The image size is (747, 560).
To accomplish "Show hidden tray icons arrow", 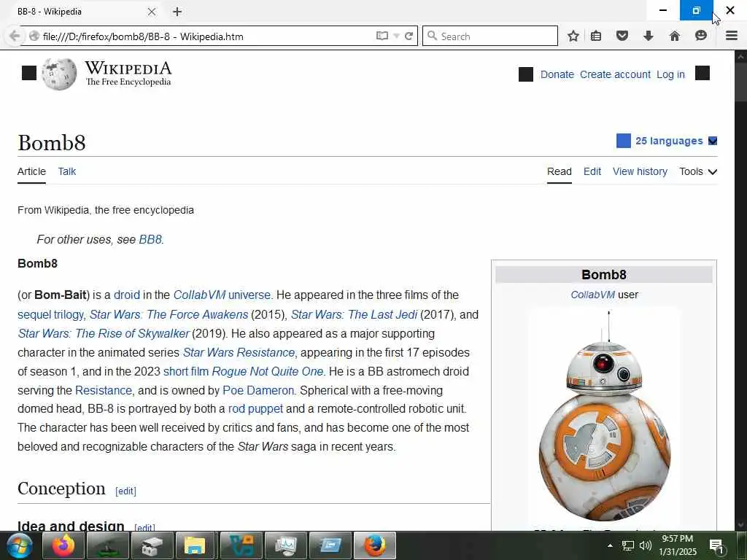I will (x=610, y=545).
